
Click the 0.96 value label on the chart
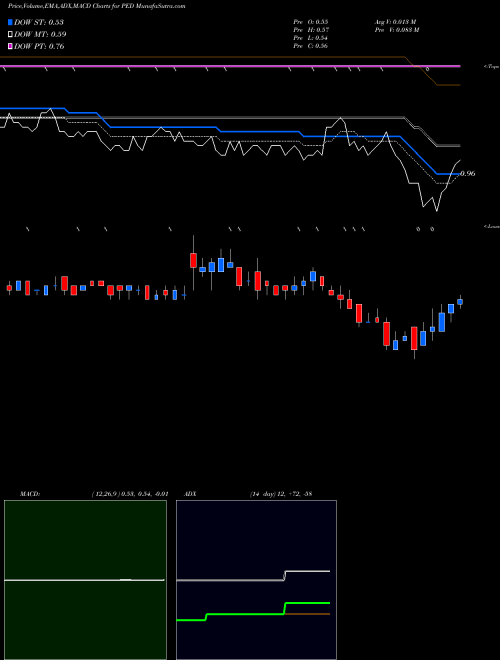click(x=468, y=173)
